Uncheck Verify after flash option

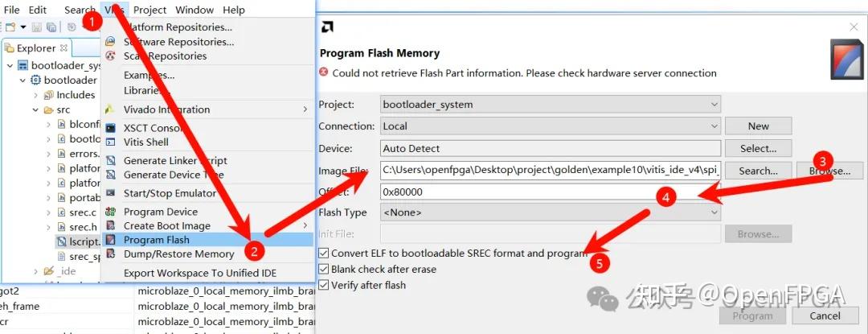click(x=324, y=285)
